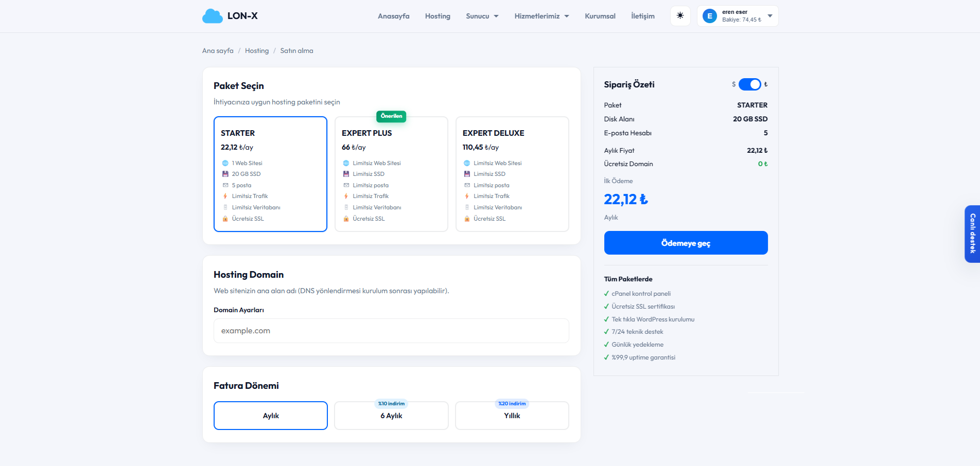This screenshot has height=466, width=980.
Task: Click the Ana sayfa breadcrumb link
Action: (x=218, y=50)
